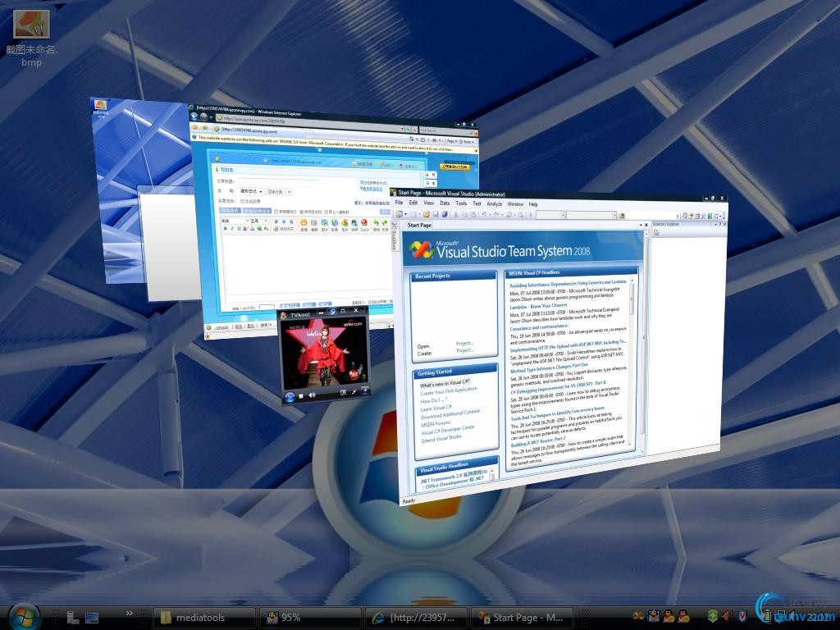The width and height of the screenshot is (840, 630).
Task: Open Visual Studio Tools menu
Action: pos(461,203)
